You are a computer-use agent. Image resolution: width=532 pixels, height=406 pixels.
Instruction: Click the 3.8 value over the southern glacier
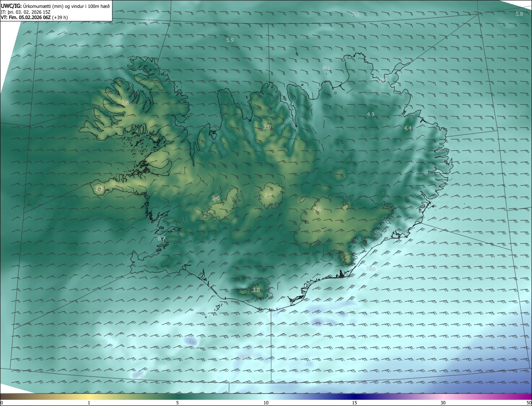[x=256, y=290]
